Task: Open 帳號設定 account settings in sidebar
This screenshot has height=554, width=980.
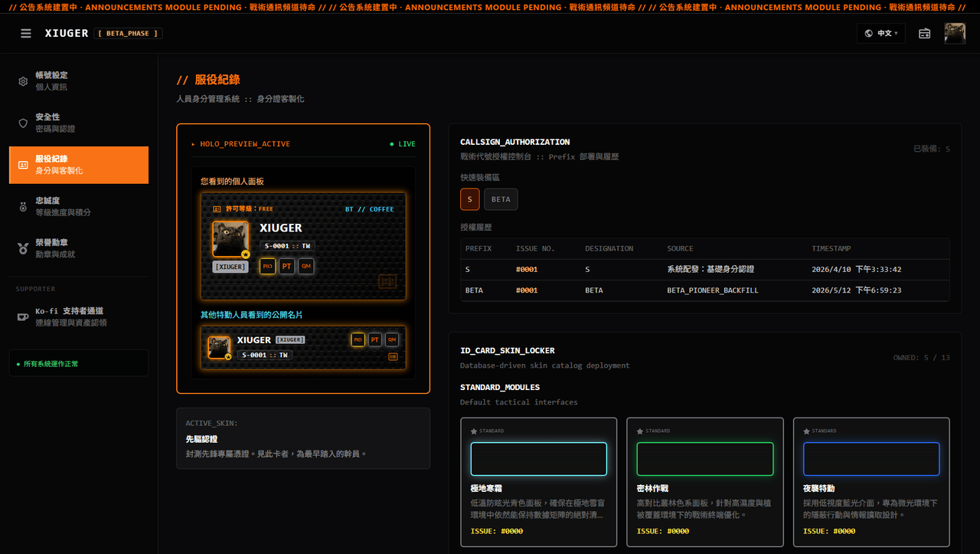Action: (x=79, y=81)
